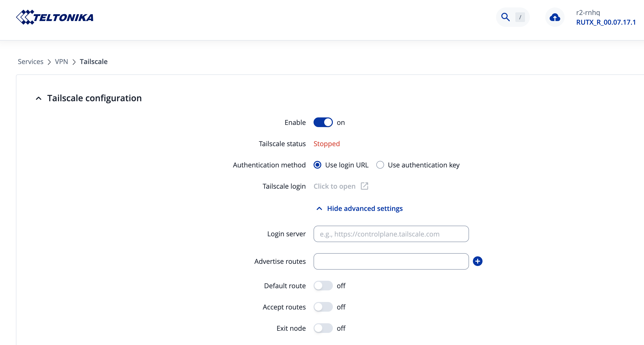This screenshot has width=644, height=345.
Task: Click chevron between Services and VPN
Action: pyautogui.click(x=49, y=62)
